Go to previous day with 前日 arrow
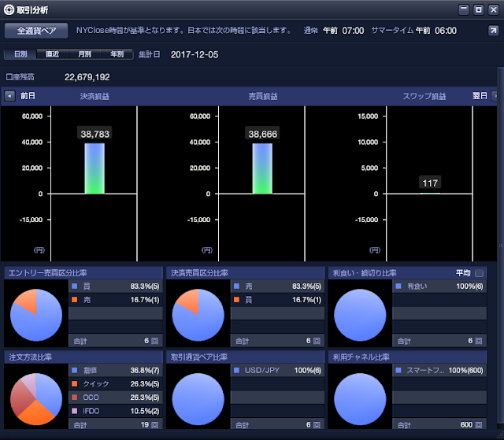Viewport: 504px width, 440px height. click(x=9, y=96)
